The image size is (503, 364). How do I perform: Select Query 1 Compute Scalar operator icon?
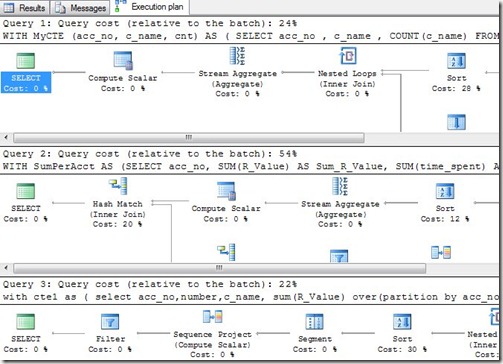[123, 61]
